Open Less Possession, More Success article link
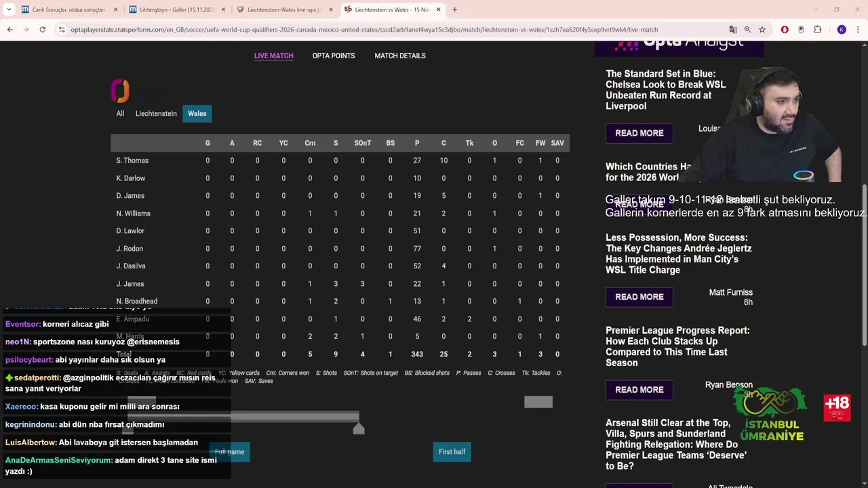 point(679,253)
